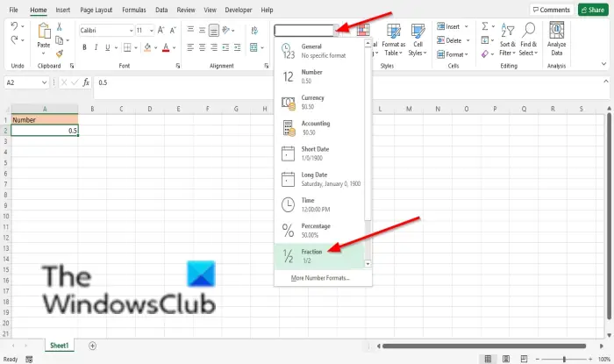The width and height of the screenshot is (614, 364).
Task: Toggle Bold formatting
Action: click(84, 47)
